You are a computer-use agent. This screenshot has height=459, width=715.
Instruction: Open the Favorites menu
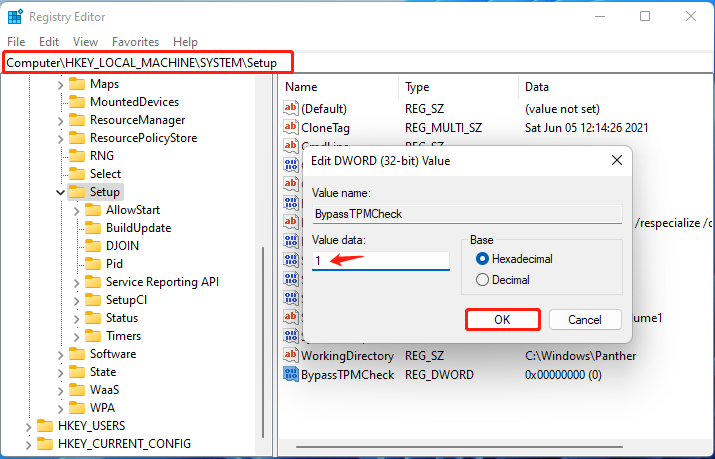pos(135,42)
